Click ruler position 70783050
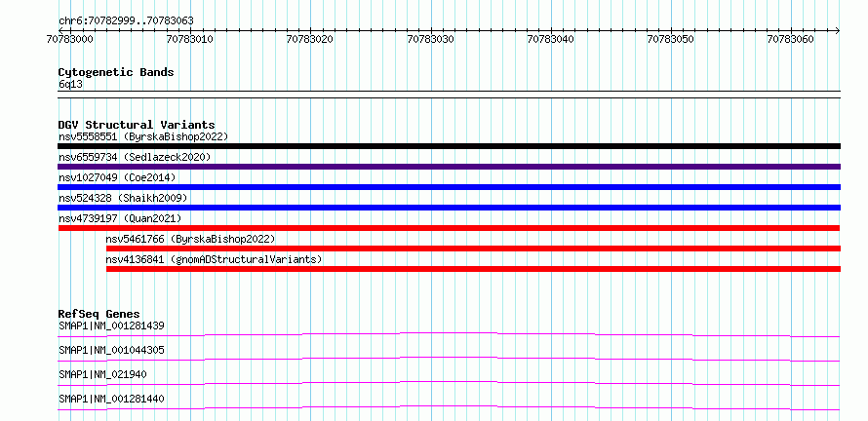This screenshot has width=868, height=421. (671, 40)
